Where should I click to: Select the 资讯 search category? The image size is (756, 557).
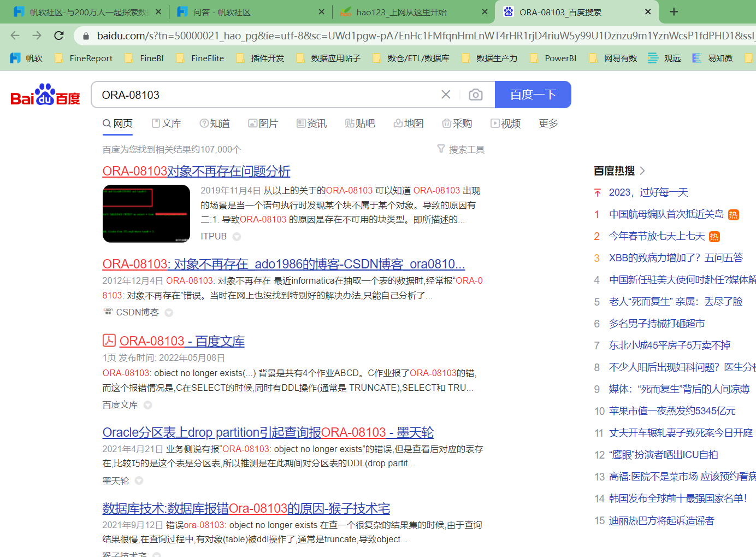tap(311, 124)
